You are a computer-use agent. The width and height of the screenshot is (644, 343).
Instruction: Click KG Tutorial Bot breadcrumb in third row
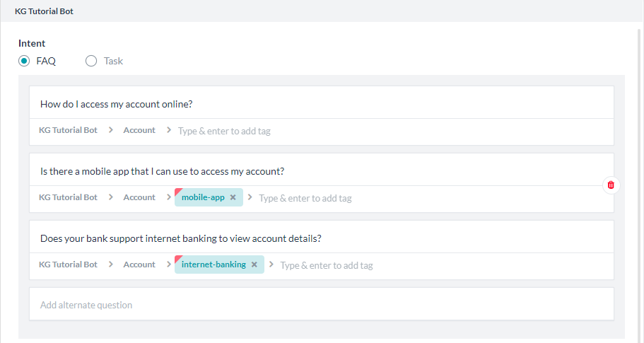[x=68, y=264]
